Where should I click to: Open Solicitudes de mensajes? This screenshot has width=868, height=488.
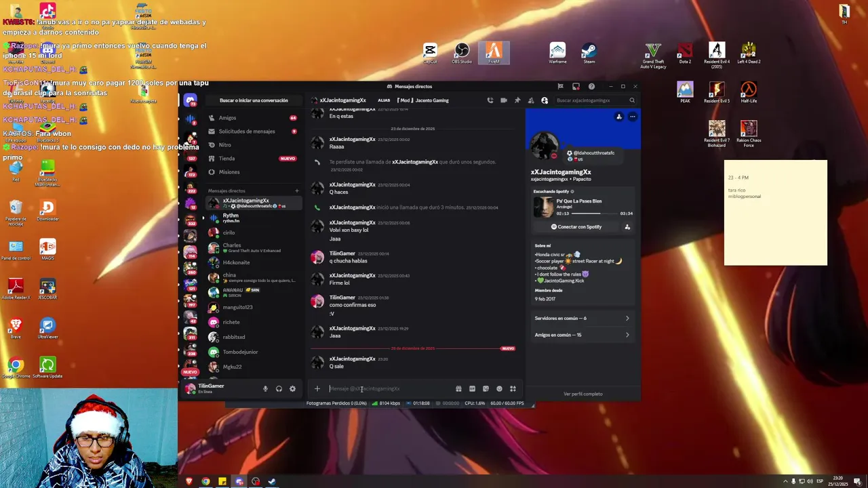point(252,131)
